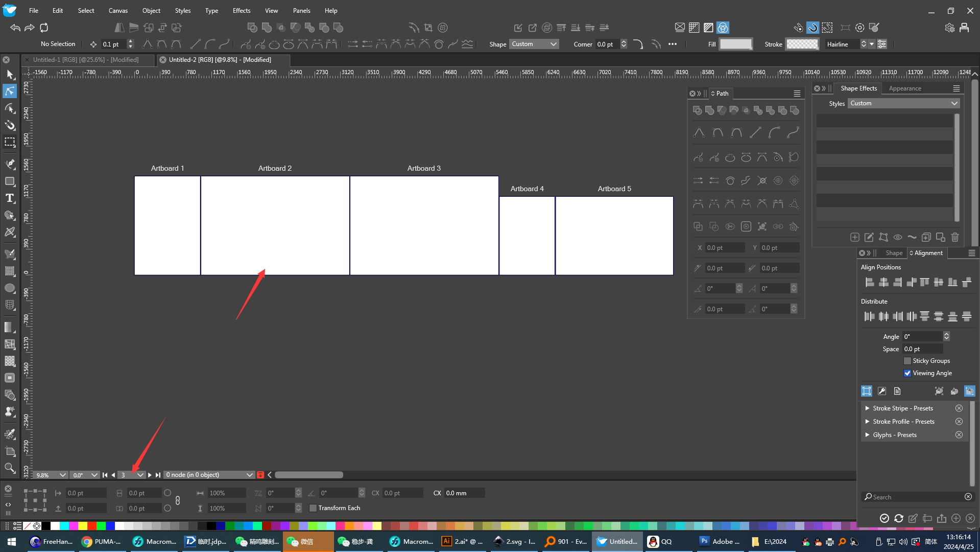Uncheck the Viewing Angle checkbox
The image size is (980, 552).
[x=907, y=373]
